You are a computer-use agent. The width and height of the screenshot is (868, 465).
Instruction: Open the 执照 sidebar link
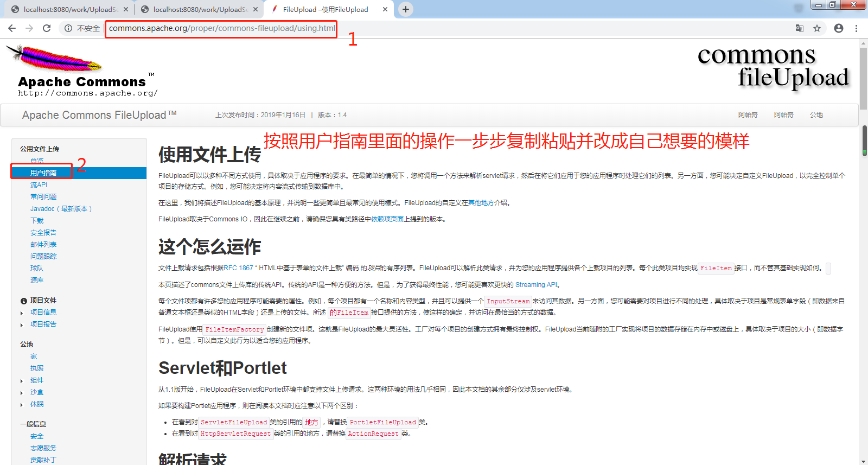point(37,368)
